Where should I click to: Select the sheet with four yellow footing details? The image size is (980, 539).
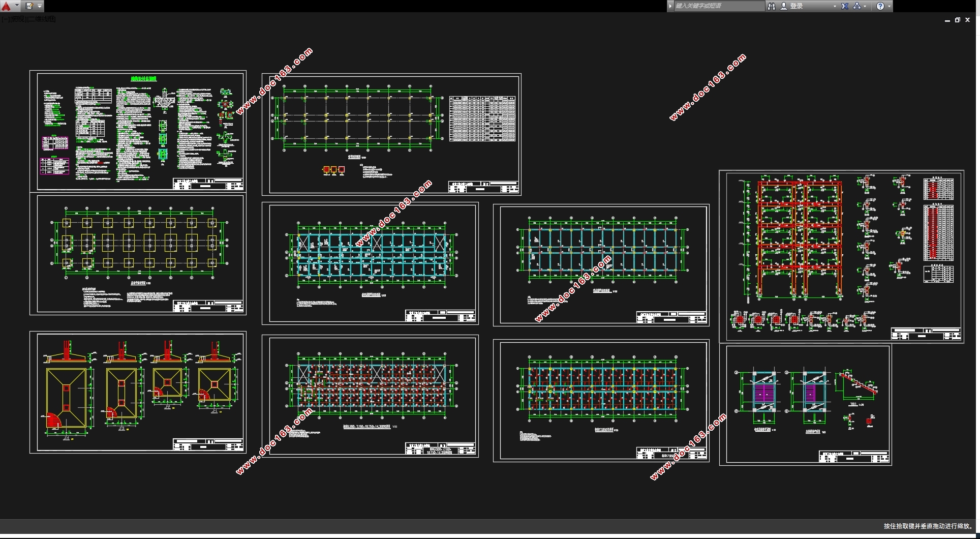[138, 392]
